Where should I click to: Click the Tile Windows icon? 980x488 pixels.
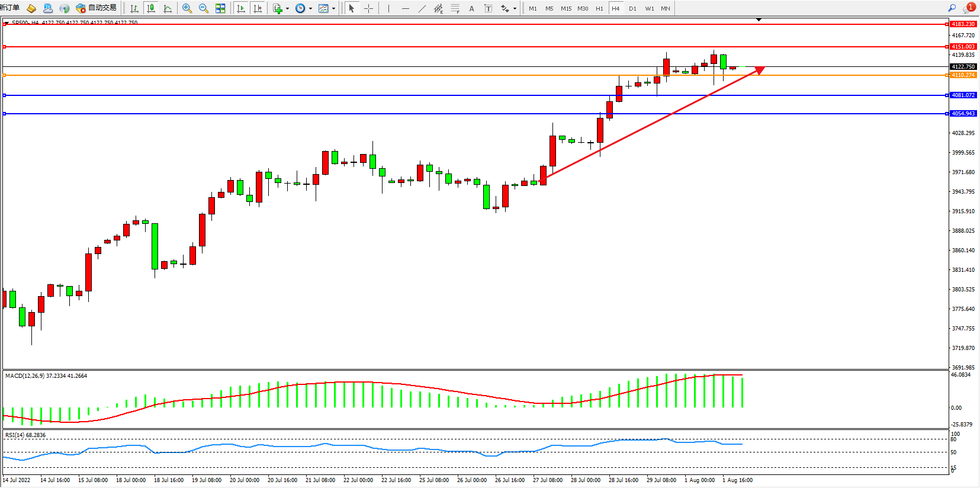220,8
